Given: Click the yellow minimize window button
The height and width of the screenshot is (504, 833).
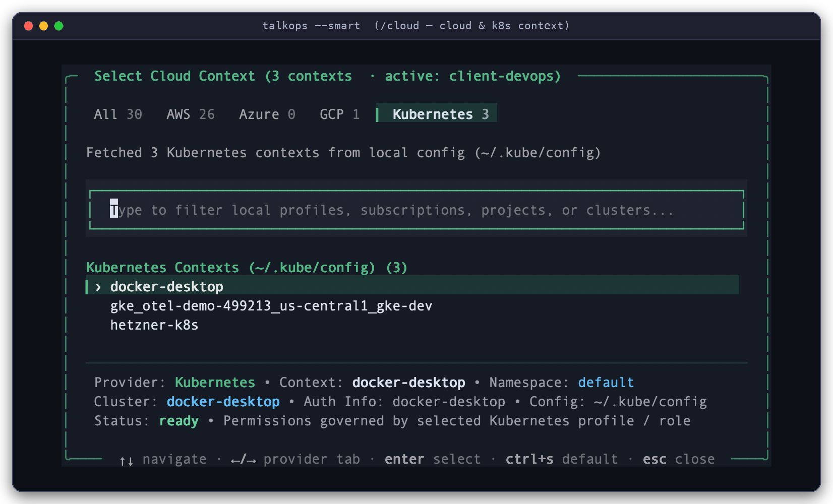Looking at the screenshot, I should [44, 26].
